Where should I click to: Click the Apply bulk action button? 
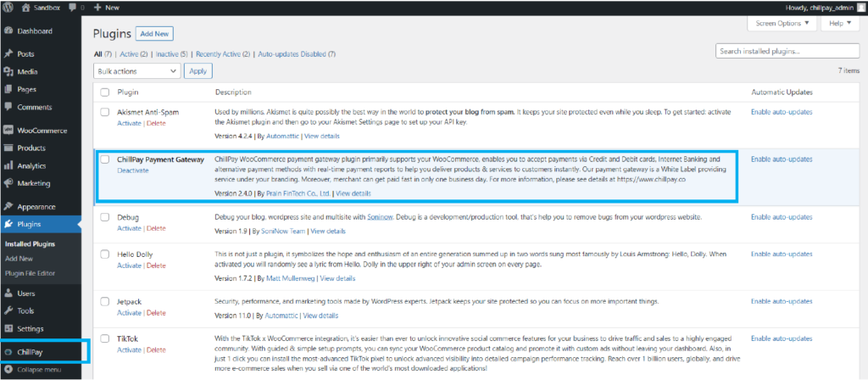tap(198, 71)
